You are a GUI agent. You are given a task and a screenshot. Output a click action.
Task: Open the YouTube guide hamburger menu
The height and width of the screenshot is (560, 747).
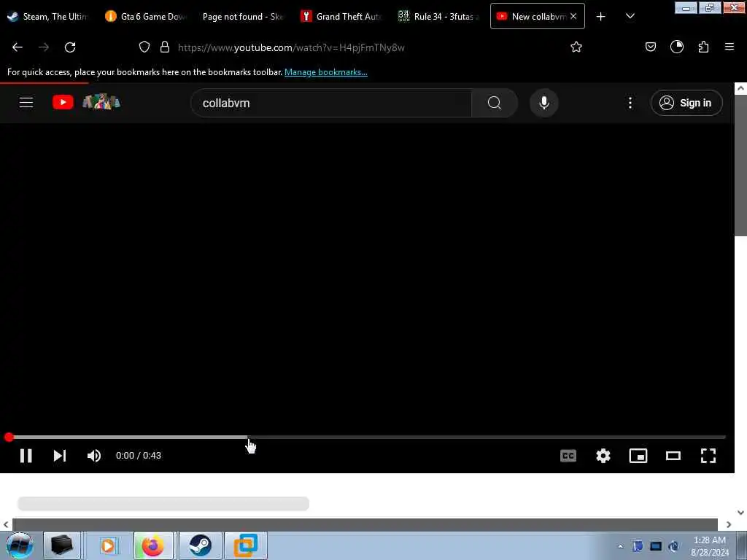click(x=26, y=102)
